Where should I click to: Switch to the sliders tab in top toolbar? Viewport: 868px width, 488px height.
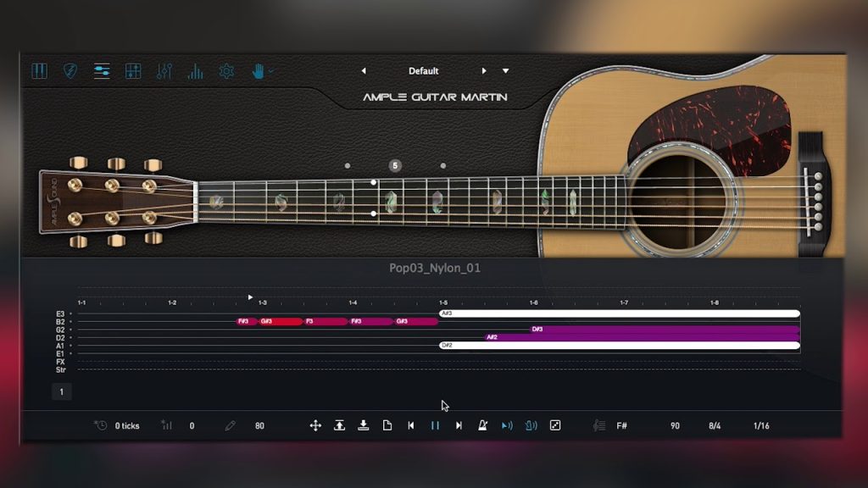coord(102,71)
